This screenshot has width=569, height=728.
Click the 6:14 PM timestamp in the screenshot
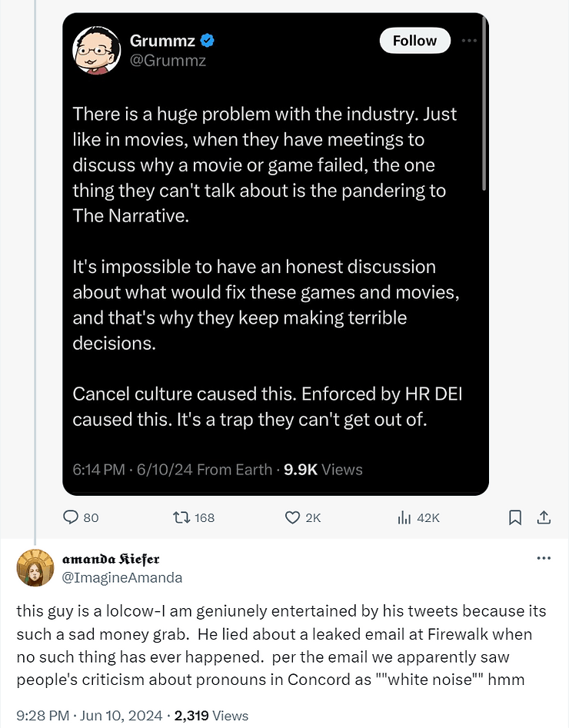tap(98, 469)
